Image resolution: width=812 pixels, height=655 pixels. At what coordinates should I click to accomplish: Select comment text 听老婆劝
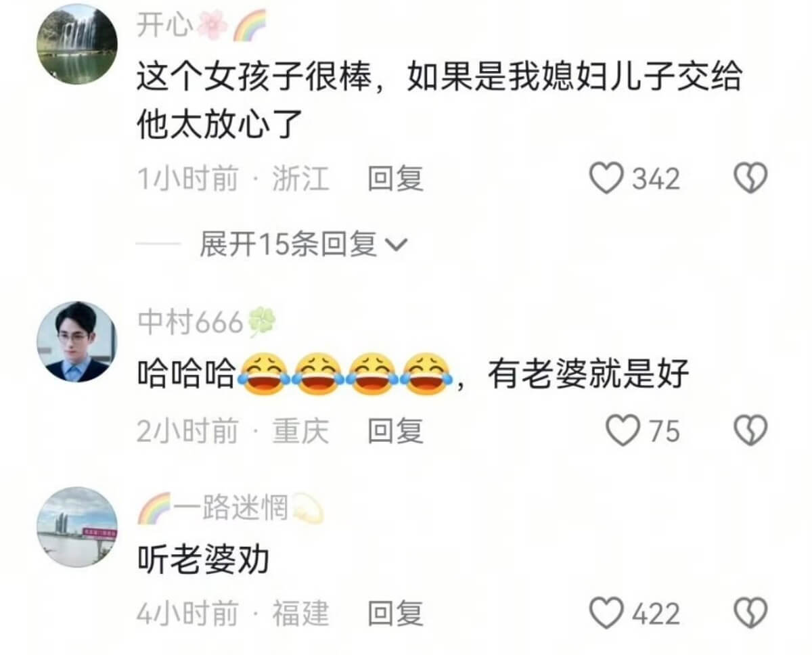[x=203, y=559]
